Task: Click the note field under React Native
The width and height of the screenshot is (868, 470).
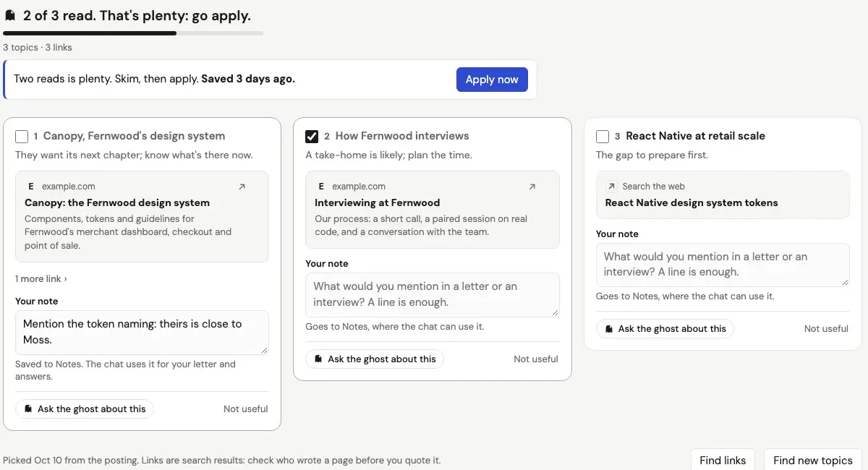Action: (723, 265)
